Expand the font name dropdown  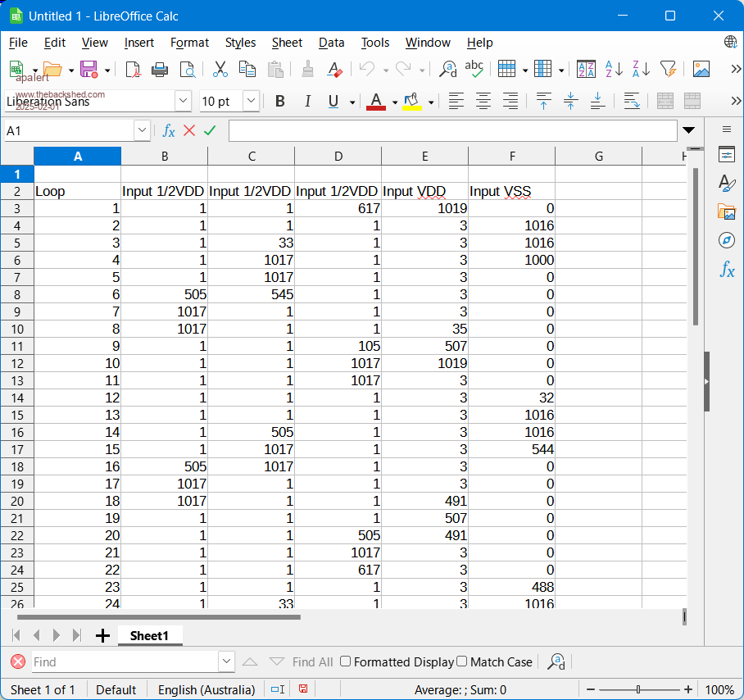tap(183, 102)
